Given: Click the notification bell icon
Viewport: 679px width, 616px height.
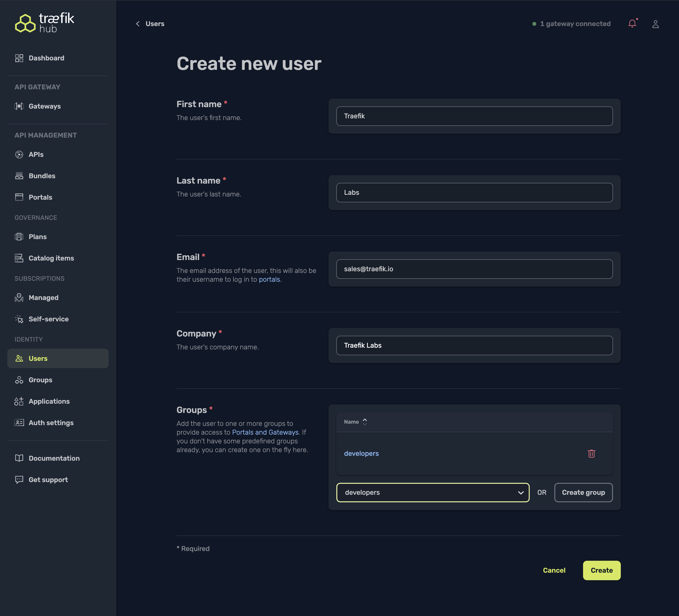Looking at the screenshot, I should 632,24.
